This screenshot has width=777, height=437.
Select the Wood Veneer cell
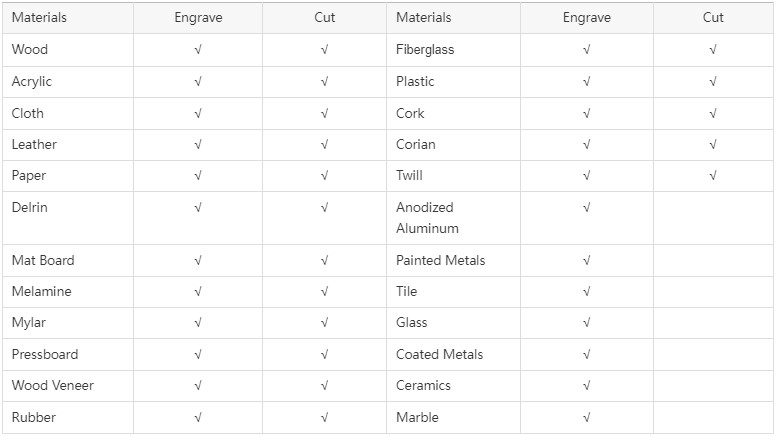pyautogui.click(x=68, y=386)
